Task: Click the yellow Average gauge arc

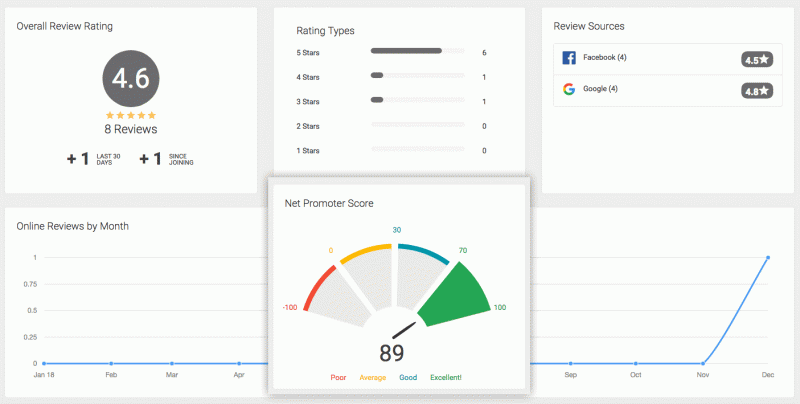Action: [364, 252]
